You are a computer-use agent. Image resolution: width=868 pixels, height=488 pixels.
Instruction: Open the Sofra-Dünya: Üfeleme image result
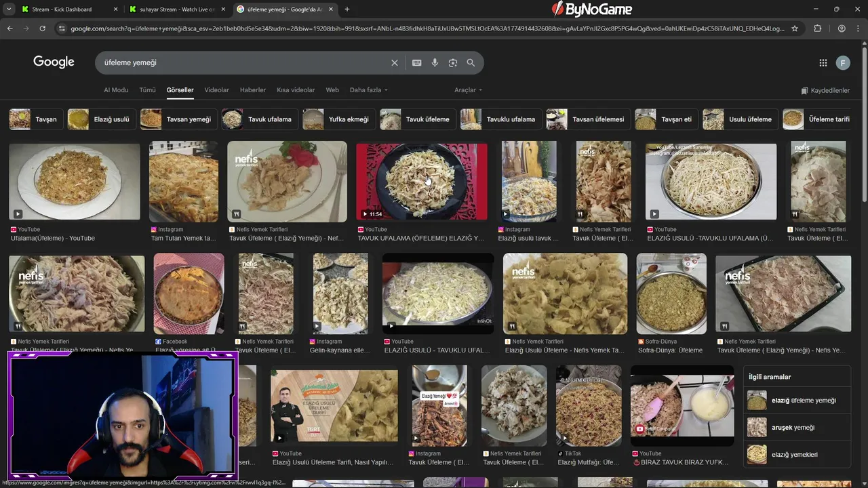pyautogui.click(x=671, y=293)
